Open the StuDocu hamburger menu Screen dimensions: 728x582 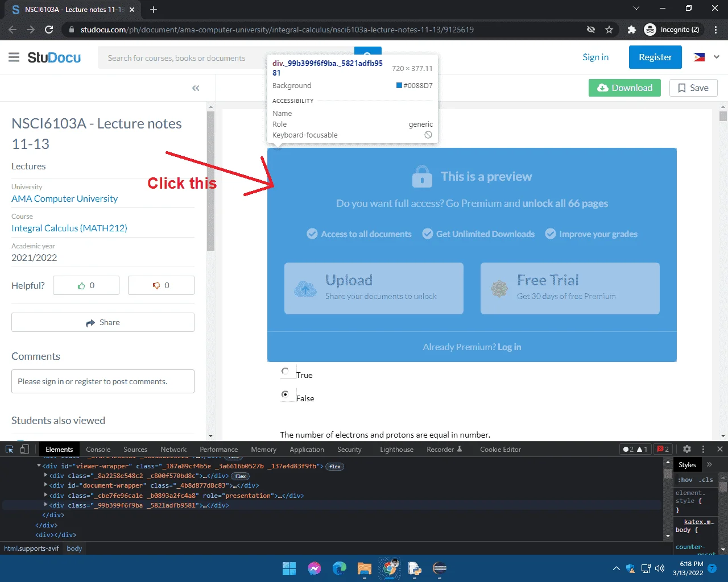click(x=14, y=57)
